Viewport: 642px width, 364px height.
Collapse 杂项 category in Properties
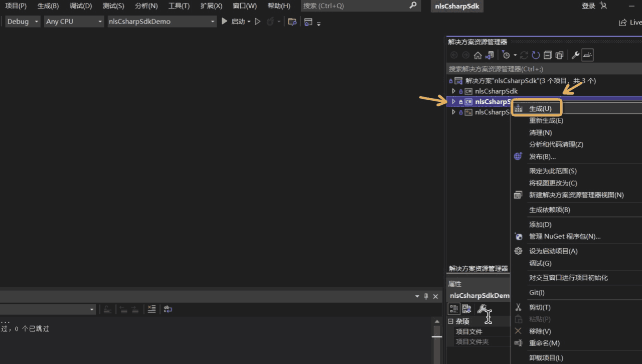[x=450, y=321]
